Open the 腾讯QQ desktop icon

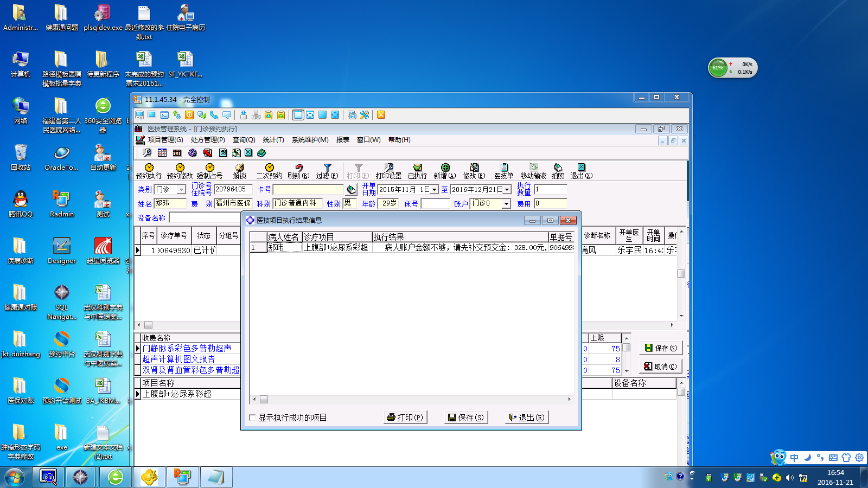(x=21, y=204)
